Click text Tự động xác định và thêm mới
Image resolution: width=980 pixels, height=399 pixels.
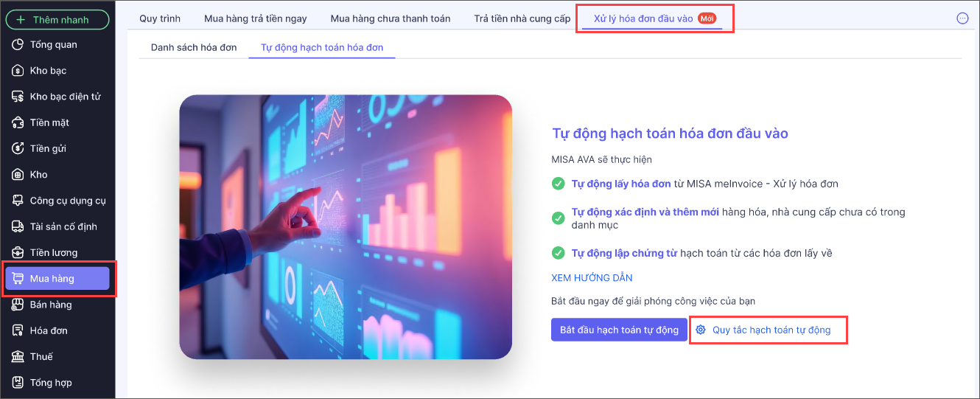[x=645, y=212]
